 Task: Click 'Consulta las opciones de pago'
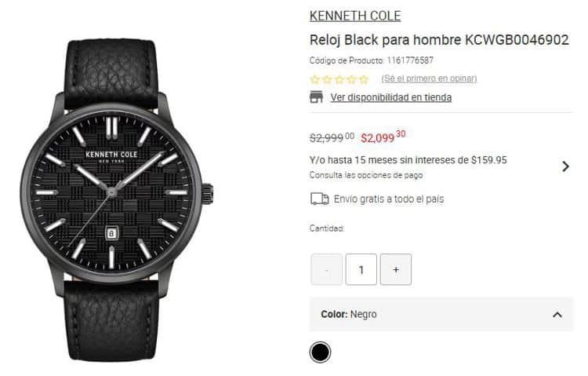(x=366, y=175)
